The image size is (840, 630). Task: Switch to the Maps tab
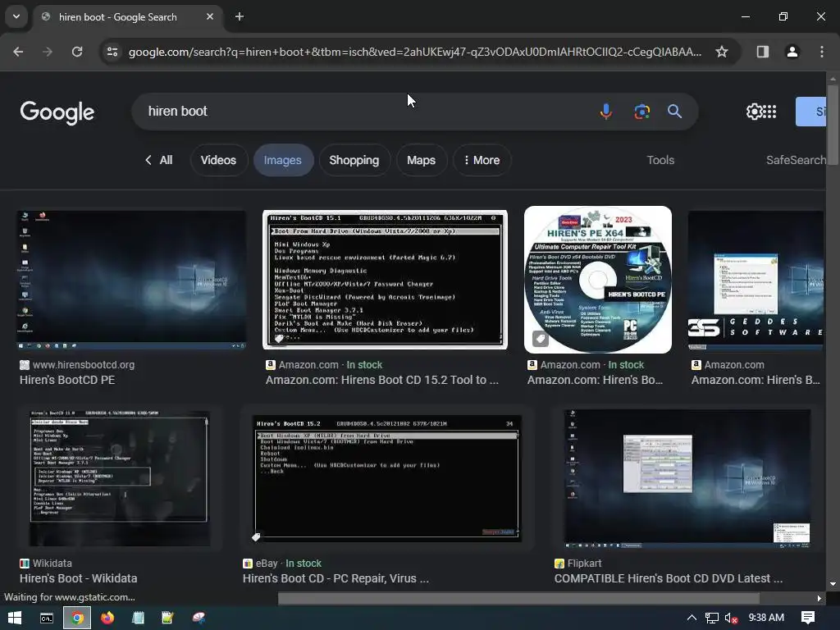[x=421, y=160]
